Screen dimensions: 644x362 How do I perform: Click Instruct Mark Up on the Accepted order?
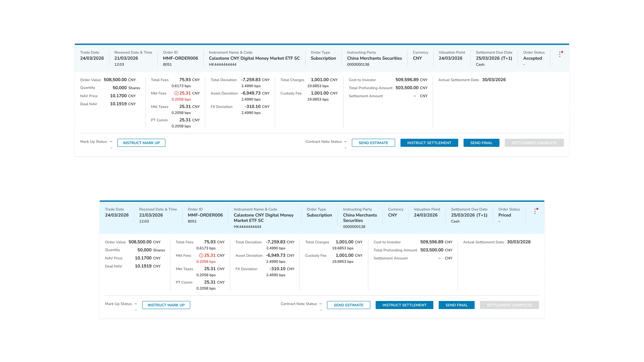(x=141, y=143)
